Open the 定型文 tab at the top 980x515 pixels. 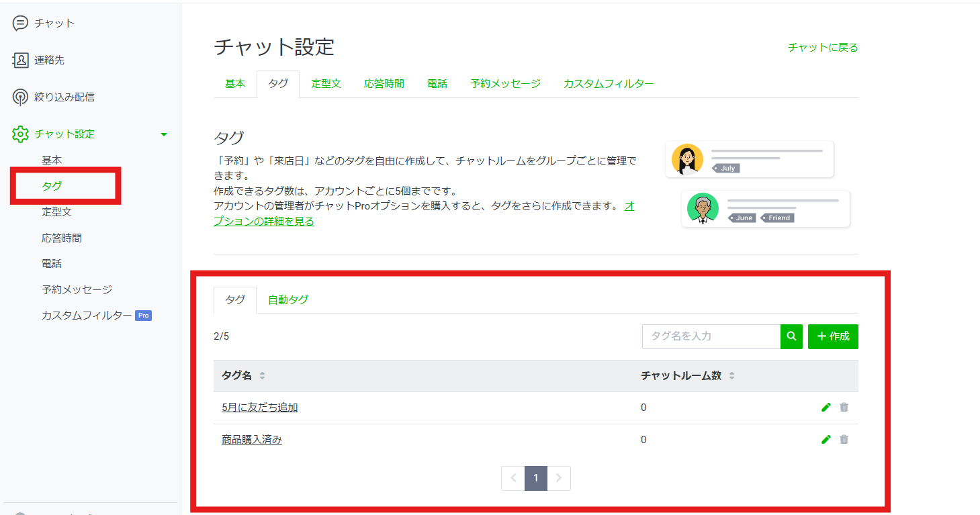click(x=326, y=84)
